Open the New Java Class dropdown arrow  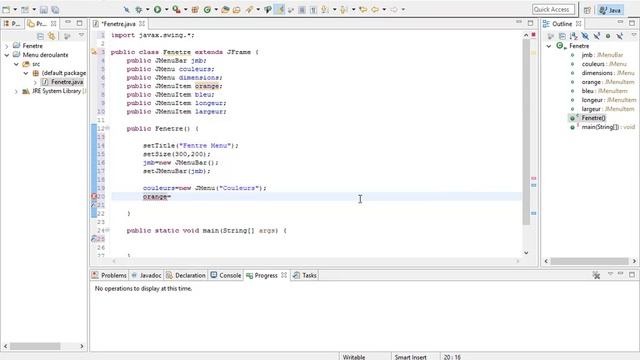click(216, 10)
